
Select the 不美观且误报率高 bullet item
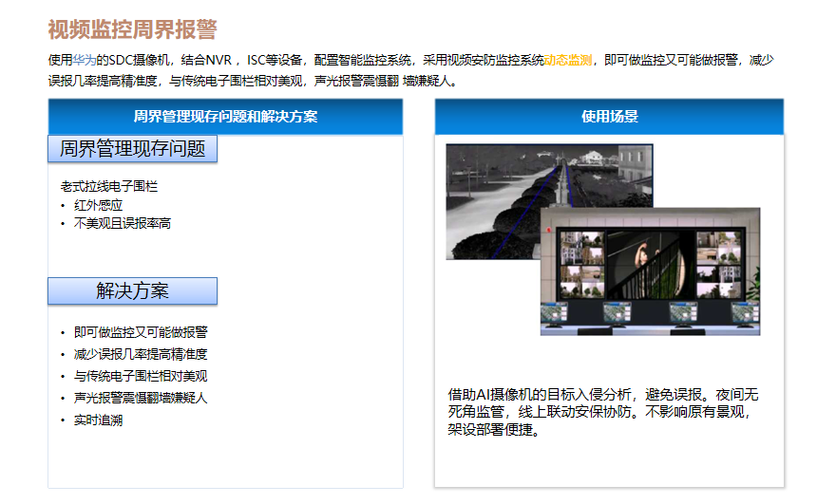pos(123,223)
